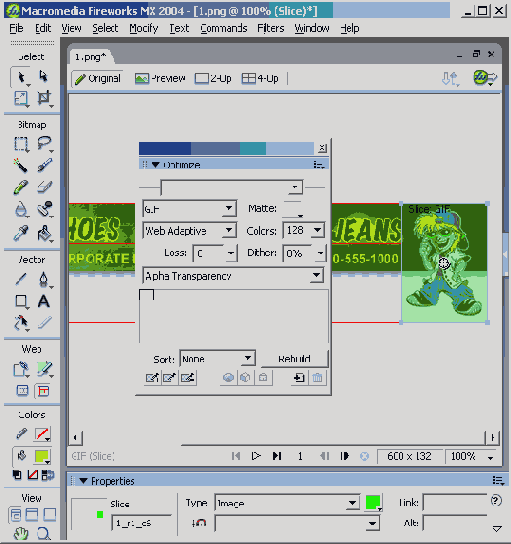Image resolution: width=511 pixels, height=544 pixels.
Task: Select the Crop tool
Action: tap(44, 98)
